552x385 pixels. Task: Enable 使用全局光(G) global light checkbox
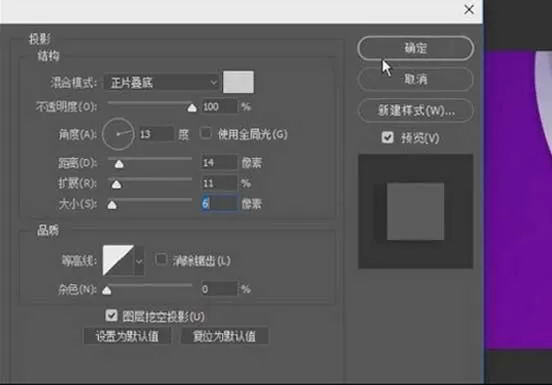click(206, 133)
